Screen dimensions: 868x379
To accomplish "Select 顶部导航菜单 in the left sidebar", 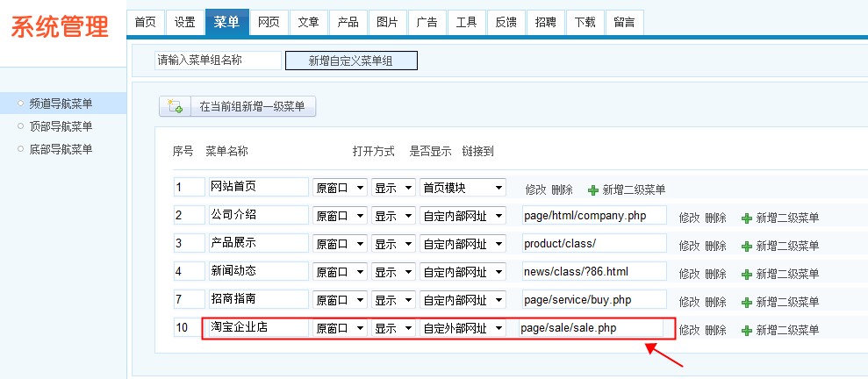I will point(61,126).
